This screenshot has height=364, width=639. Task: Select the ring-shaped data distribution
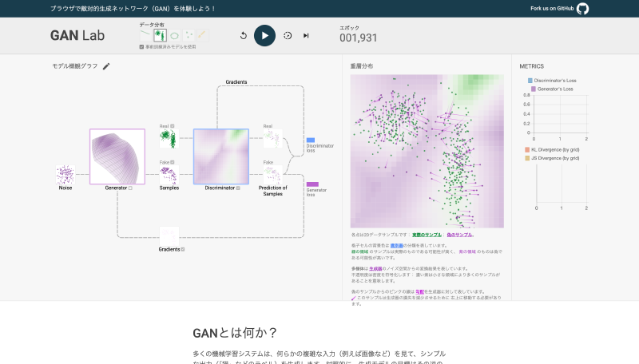point(174,35)
